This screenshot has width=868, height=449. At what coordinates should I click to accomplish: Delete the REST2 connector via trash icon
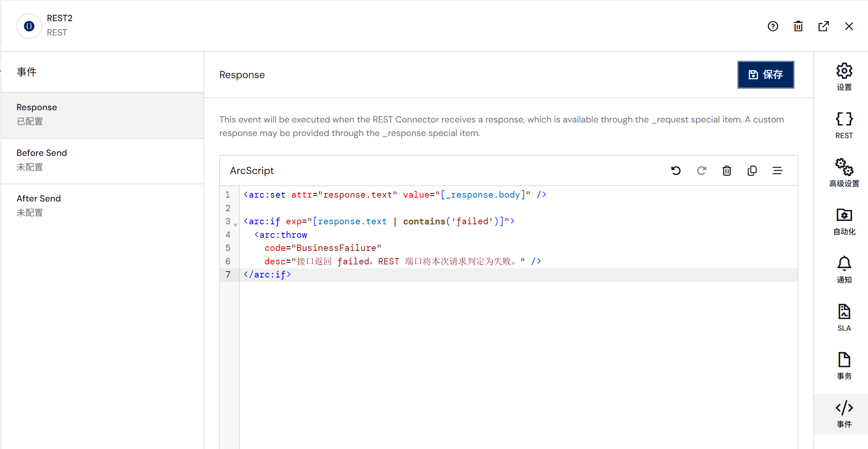[798, 26]
